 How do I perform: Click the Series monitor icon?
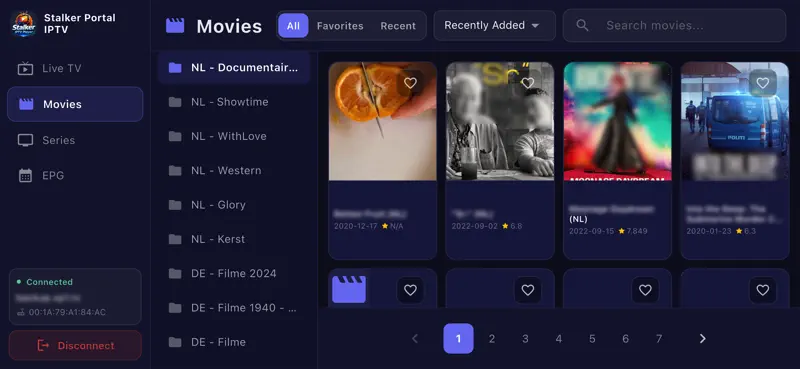[25, 140]
